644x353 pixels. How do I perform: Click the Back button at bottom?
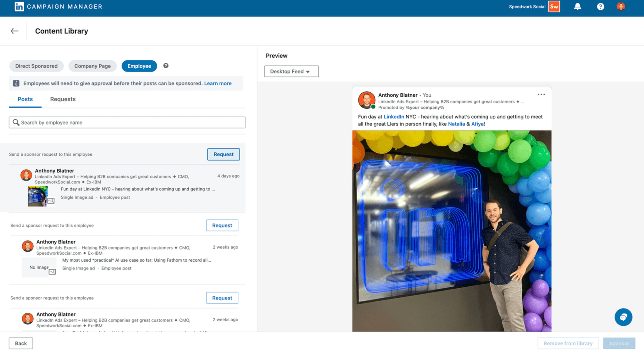(x=21, y=343)
